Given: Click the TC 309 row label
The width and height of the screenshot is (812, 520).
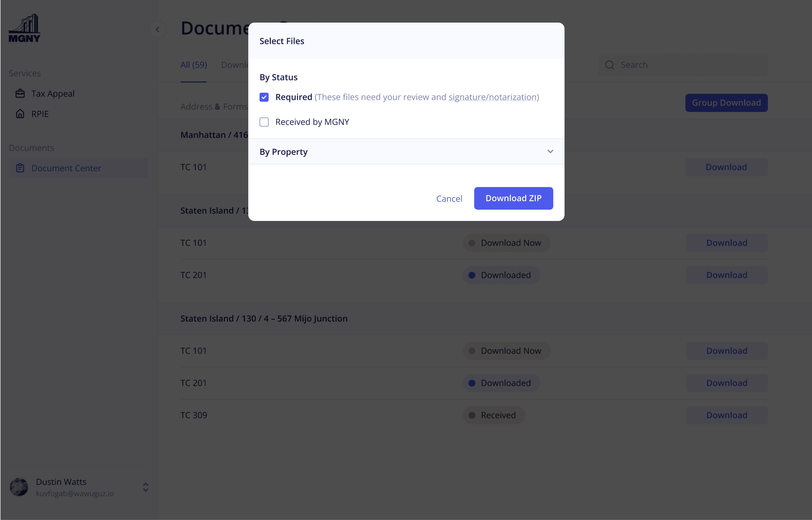Looking at the screenshot, I should coord(194,415).
